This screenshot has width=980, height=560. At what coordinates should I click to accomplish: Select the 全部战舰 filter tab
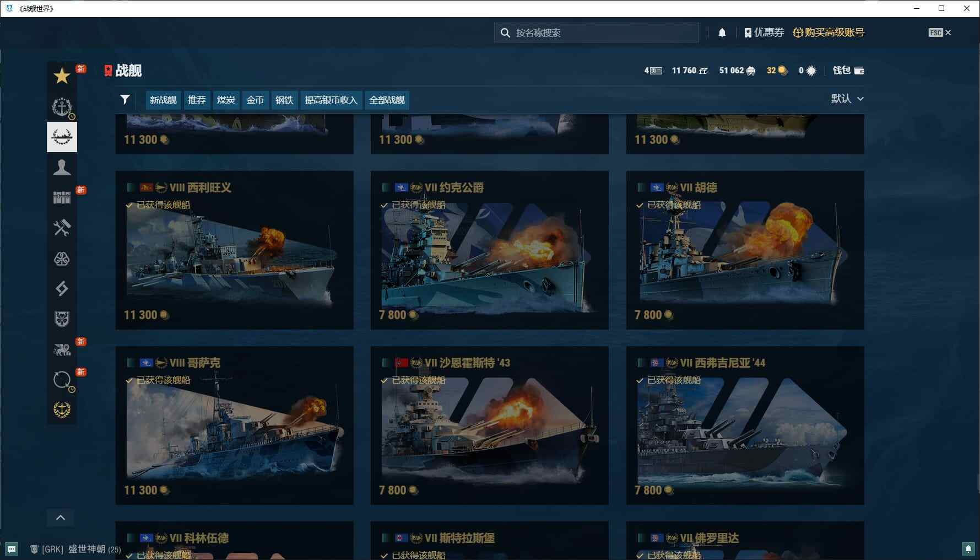(x=387, y=100)
